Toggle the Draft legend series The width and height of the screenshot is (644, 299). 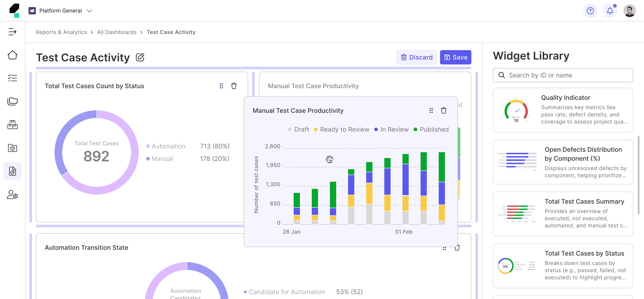tap(299, 129)
